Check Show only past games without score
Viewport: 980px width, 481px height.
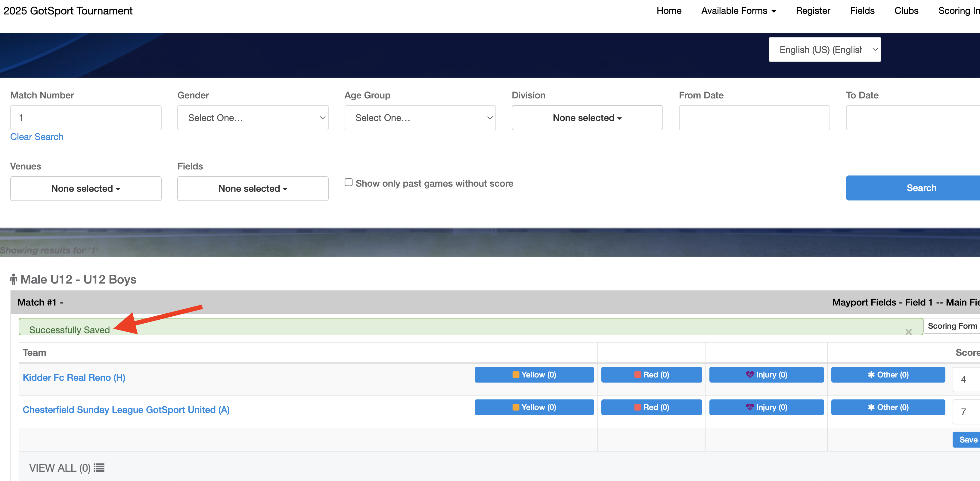point(349,183)
